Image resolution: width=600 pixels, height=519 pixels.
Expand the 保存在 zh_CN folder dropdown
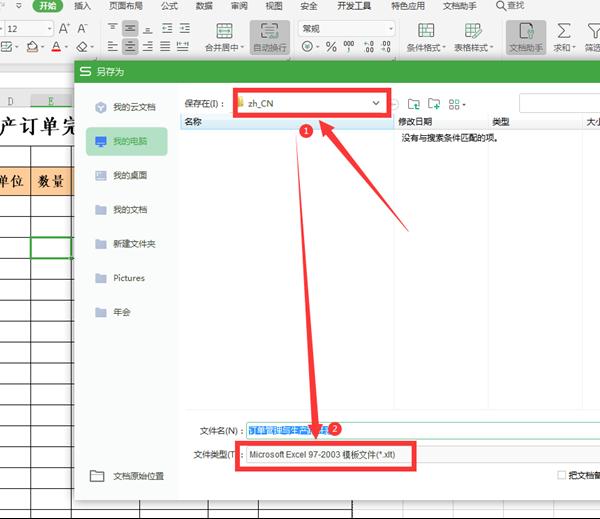coord(377,103)
